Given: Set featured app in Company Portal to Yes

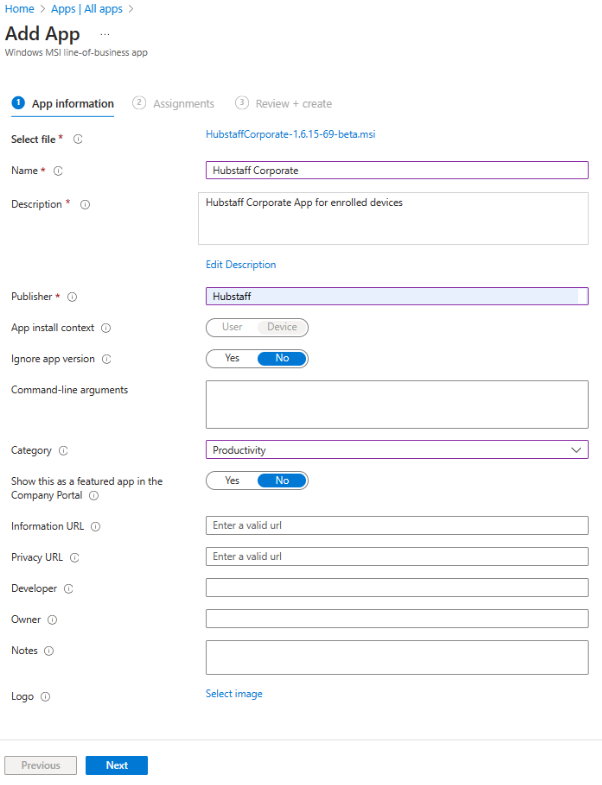Looking at the screenshot, I should pos(232,481).
